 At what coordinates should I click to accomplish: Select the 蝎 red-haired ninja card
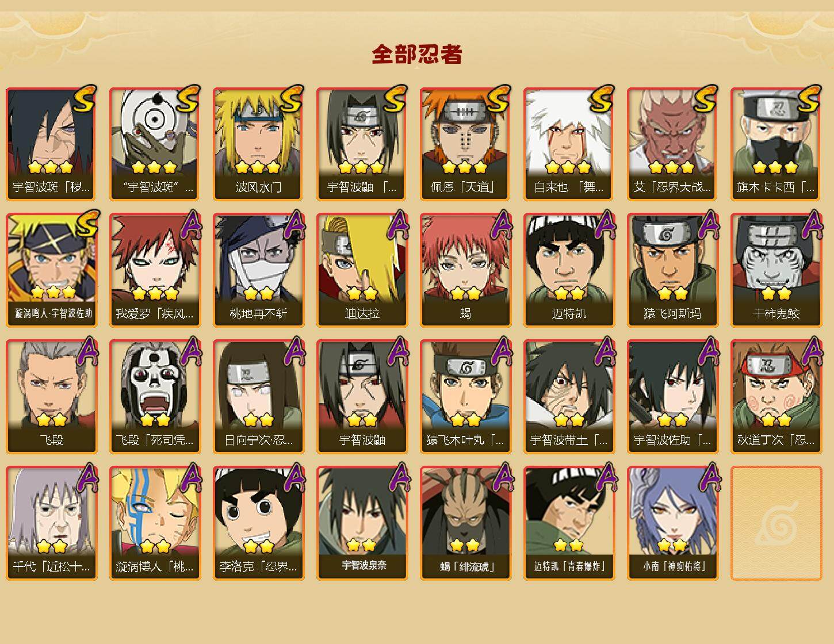click(x=465, y=270)
